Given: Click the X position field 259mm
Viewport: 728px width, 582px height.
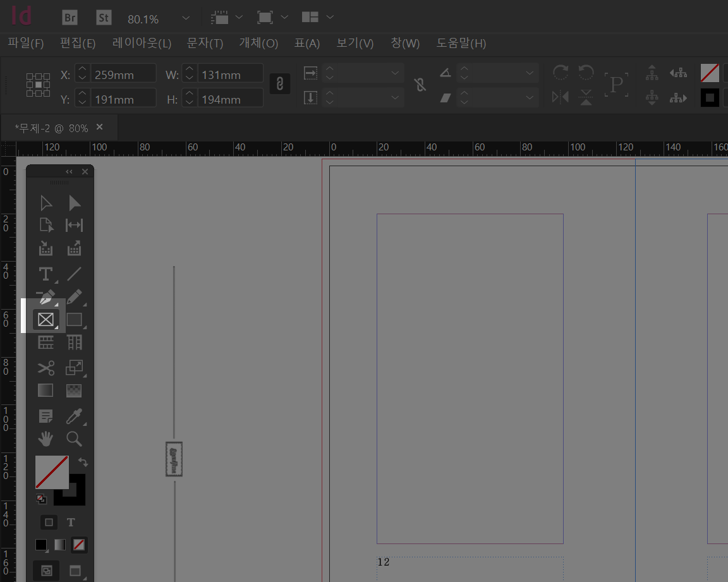Looking at the screenshot, I should click(123, 75).
